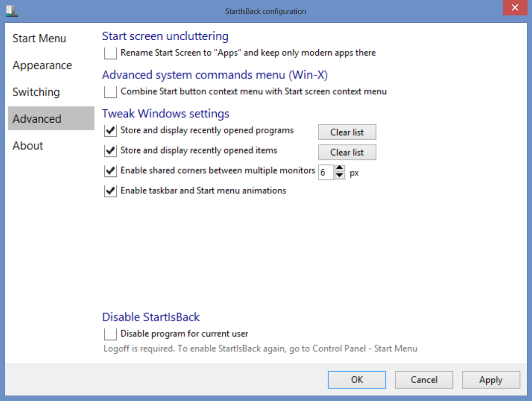This screenshot has width=532, height=401.
Task: Check Disable program for current user
Action: (110, 334)
